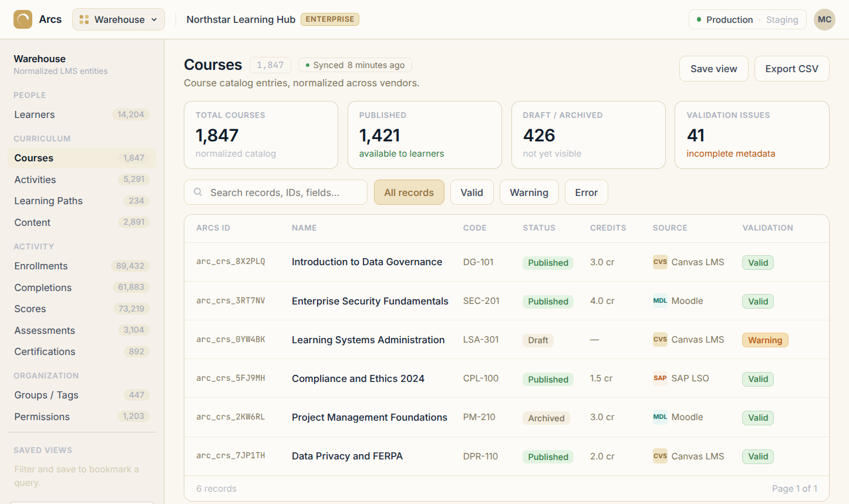Click the 1,847 count next to Courses heading

pos(270,65)
